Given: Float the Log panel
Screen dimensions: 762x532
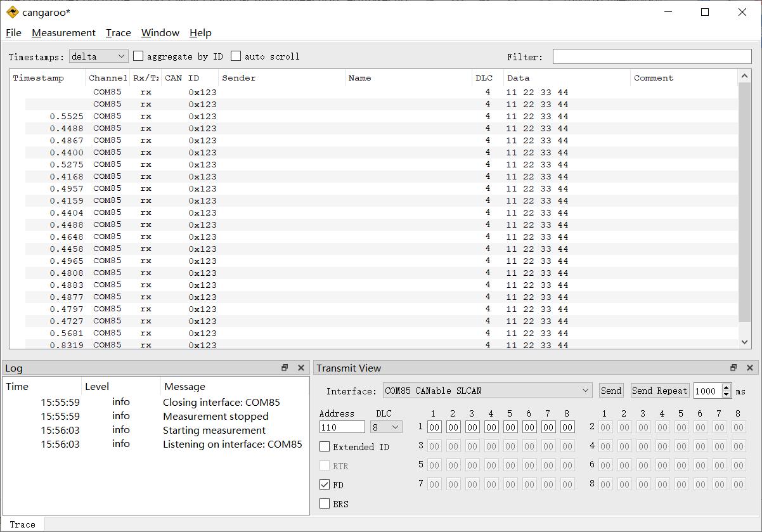Looking at the screenshot, I should point(285,368).
